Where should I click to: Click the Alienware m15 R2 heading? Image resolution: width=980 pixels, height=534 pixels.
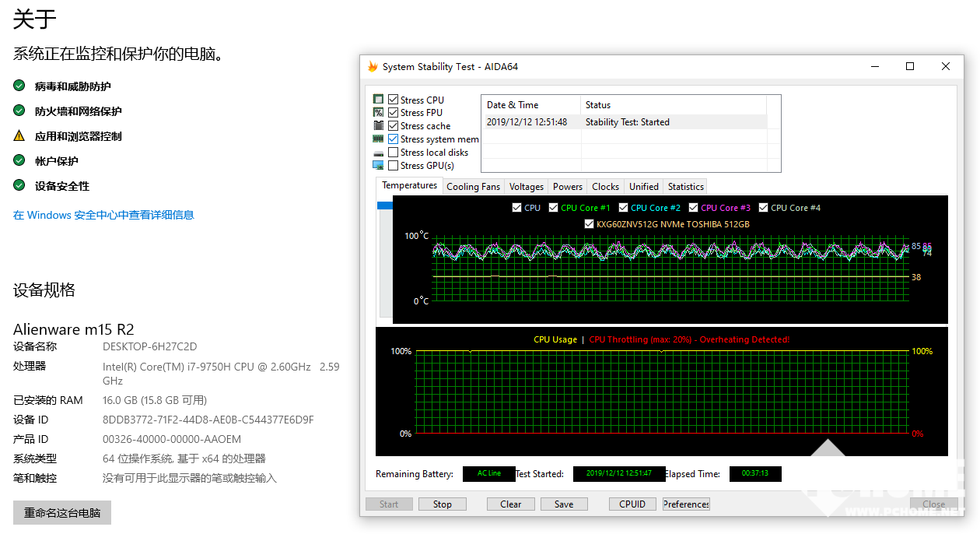[74, 328]
